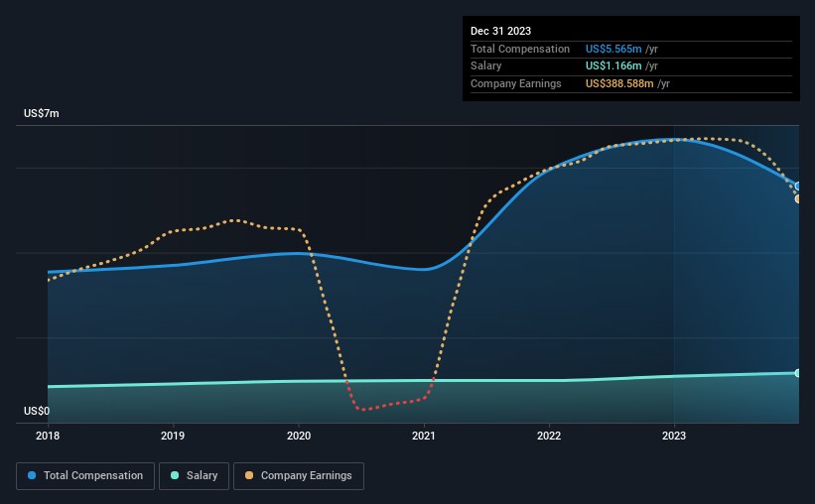The height and width of the screenshot is (504, 815).
Task: Select the 2019 x-axis label
Action: click(x=173, y=436)
